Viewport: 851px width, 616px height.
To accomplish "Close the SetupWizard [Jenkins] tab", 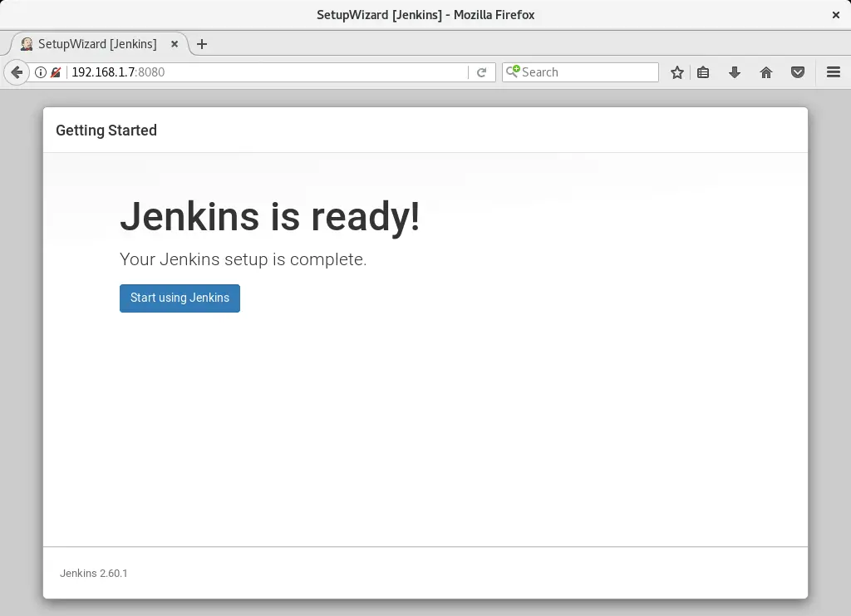I will (175, 44).
